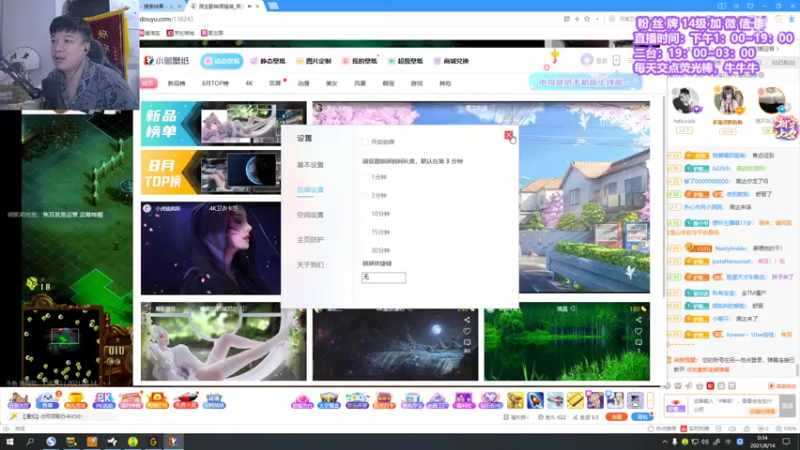Screen dimensions: 800x450
Task: Share the green forest wallpaper
Action: point(638,320)
